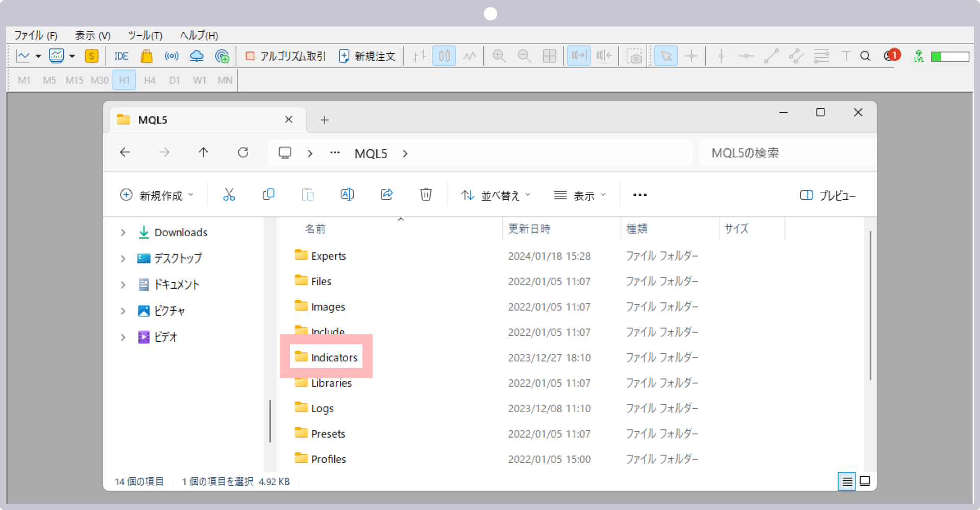Expand the Downloads tree item

pos(123,233)
